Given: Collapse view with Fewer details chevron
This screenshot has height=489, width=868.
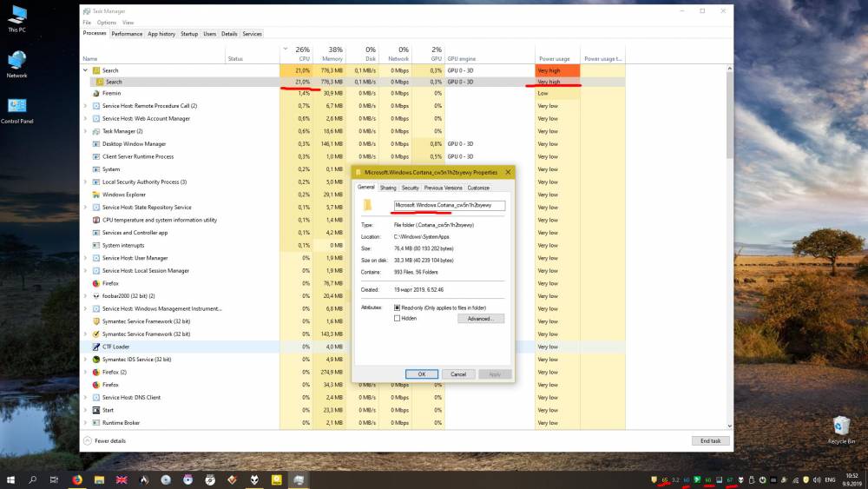Looking at the screenshot, I should [88, 441].
